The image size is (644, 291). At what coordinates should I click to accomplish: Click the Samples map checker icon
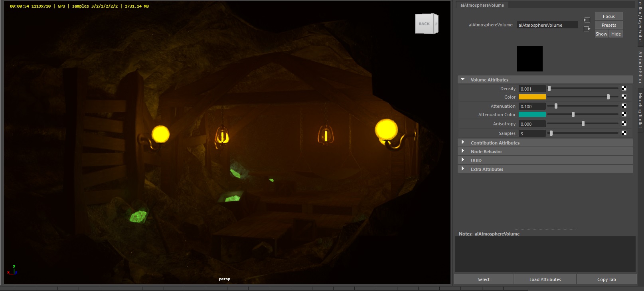(624, 133)
